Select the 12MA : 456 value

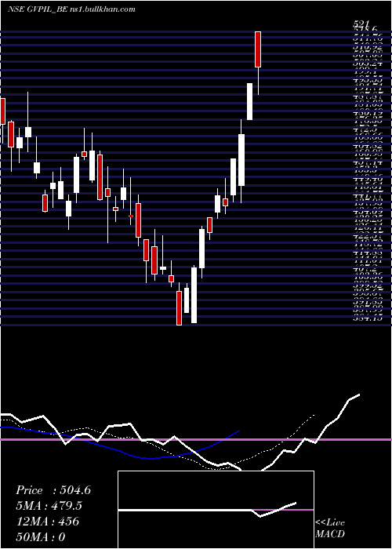tap(47, 522)
